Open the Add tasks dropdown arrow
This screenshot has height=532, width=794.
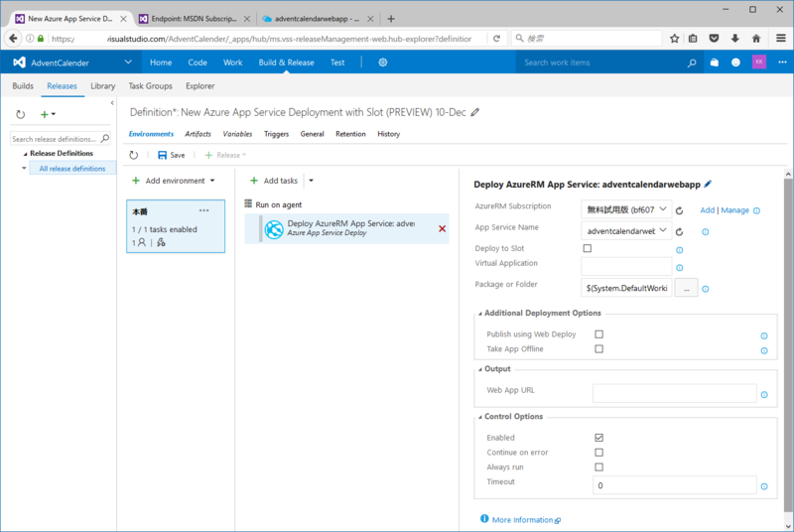311,181
